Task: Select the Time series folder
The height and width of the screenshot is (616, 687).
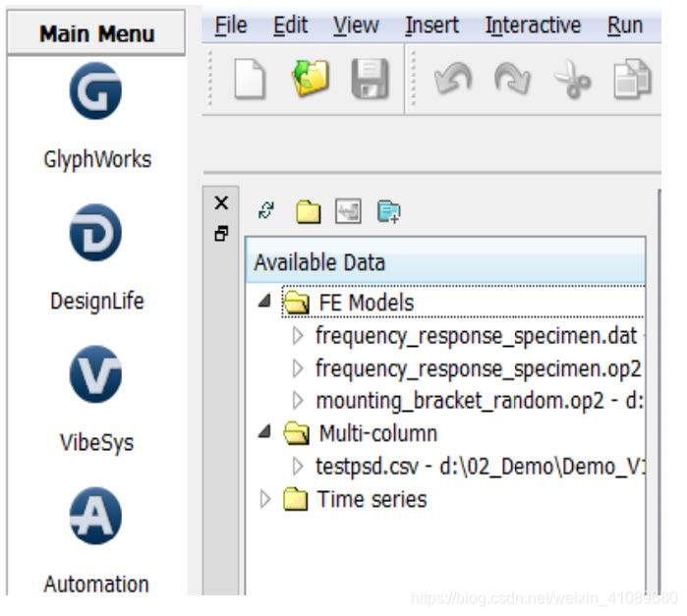Action: pos(372,499)
